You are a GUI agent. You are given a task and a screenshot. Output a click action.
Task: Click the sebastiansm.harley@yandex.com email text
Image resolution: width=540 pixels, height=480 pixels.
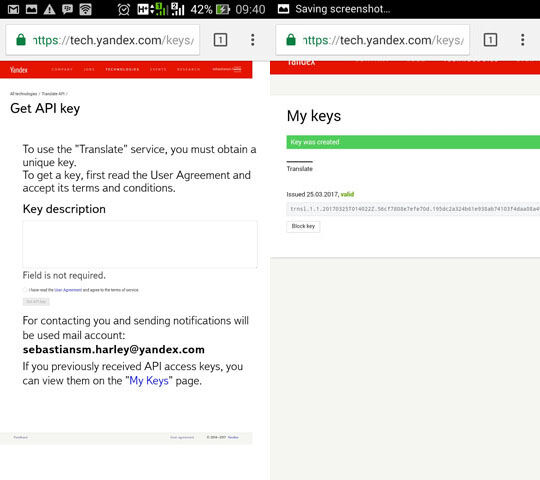[114, 350]
